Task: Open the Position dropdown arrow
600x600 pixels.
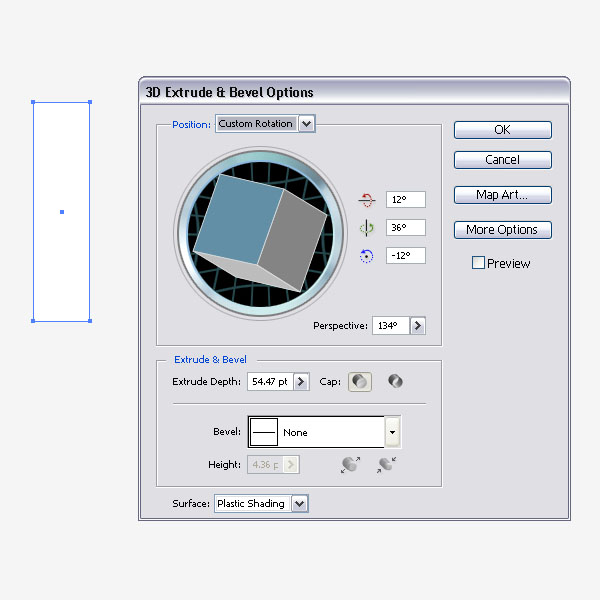Action: click(x=307, y=124)
